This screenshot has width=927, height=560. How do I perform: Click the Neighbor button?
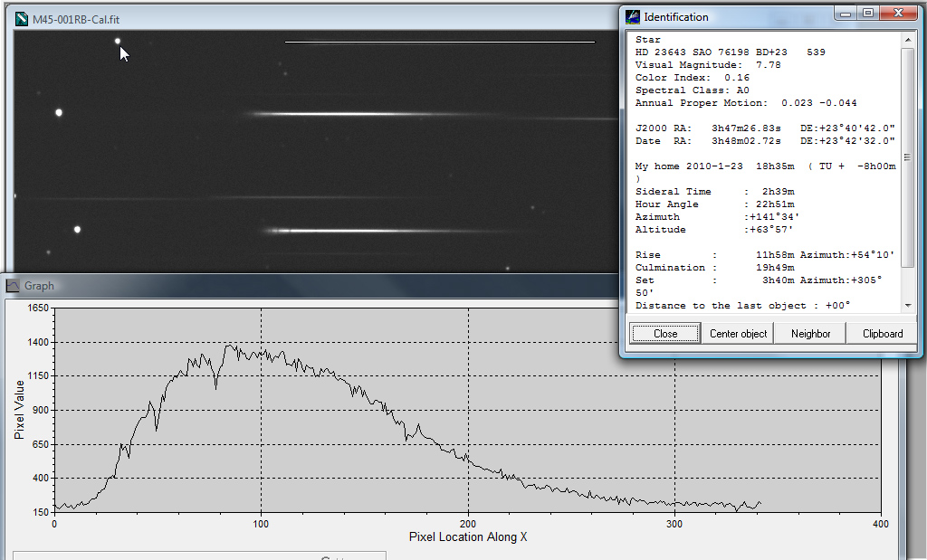[x=810, y=333]
